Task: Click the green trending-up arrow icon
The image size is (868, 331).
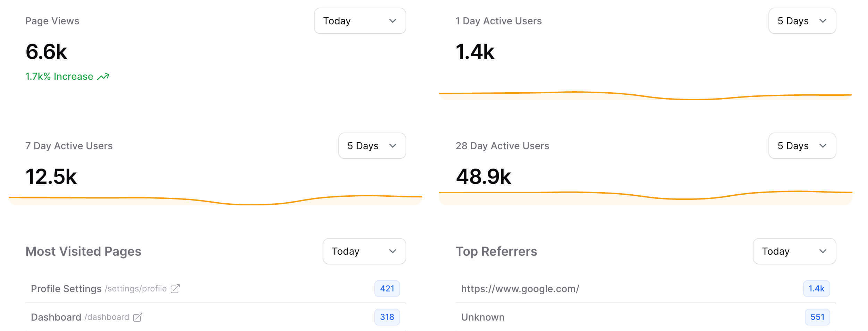Action: (103, 77)
